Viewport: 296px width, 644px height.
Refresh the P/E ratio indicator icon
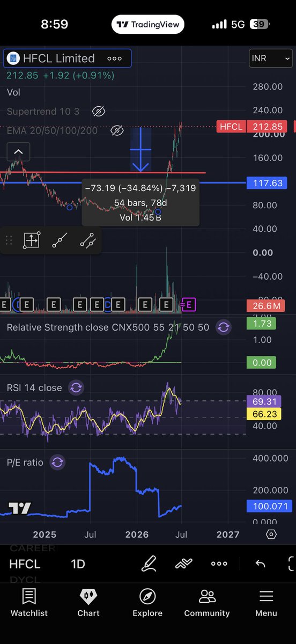57,462
